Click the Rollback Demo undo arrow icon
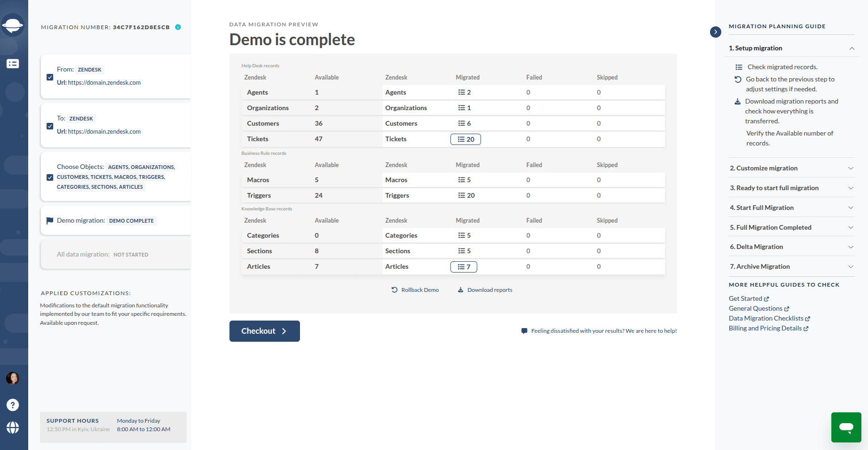 click(395, 289)
